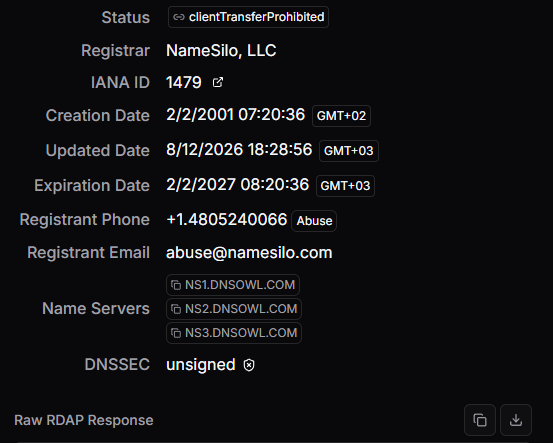The height and width of the screenshot is (443, 553).
Task: Click GMT+03 badge beside Updated Date
Action: [348, 151]
